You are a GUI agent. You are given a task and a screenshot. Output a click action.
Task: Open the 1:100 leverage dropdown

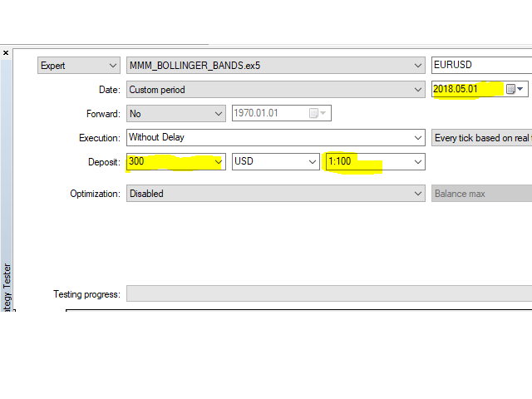pyautogui.click(x=375, y=161)
